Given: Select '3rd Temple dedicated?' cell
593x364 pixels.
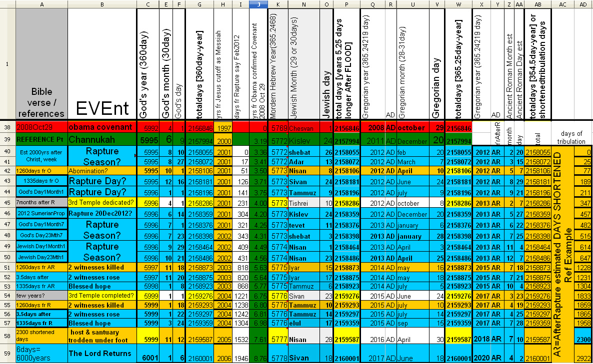Looking at the screenshot, I should 102,203.
